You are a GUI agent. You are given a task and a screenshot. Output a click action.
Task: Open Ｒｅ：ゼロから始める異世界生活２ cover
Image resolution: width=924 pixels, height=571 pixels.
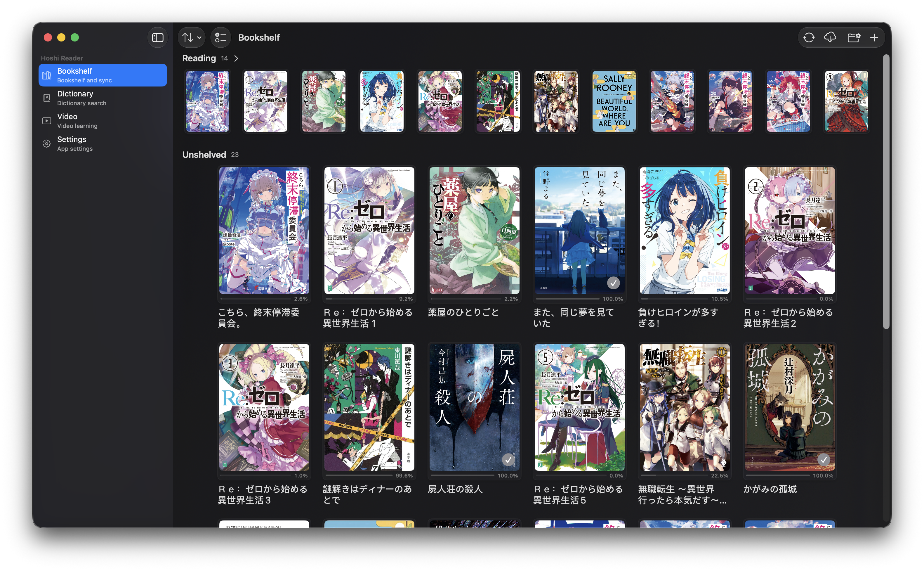pos(790,230)
